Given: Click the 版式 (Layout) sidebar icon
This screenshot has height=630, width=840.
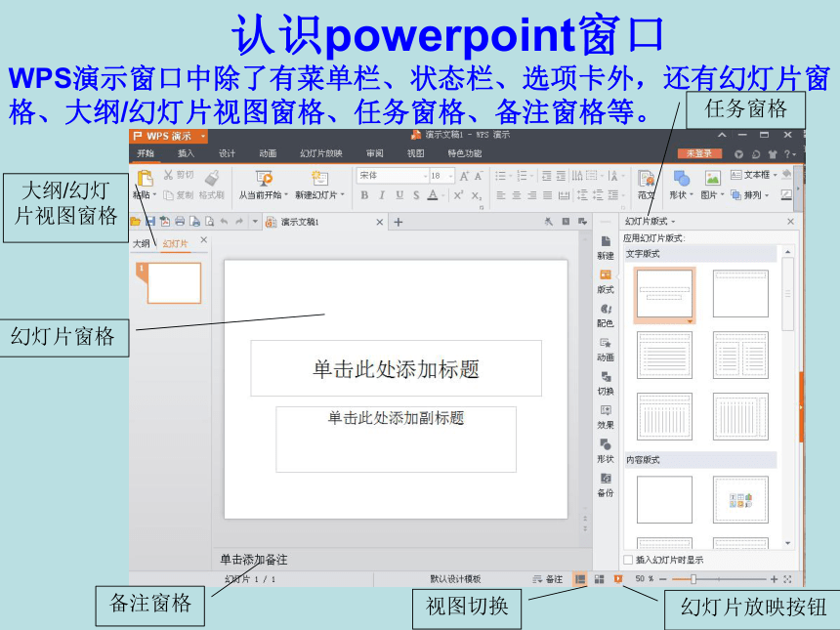Looking at the screenshot, I should click(606, 281).
